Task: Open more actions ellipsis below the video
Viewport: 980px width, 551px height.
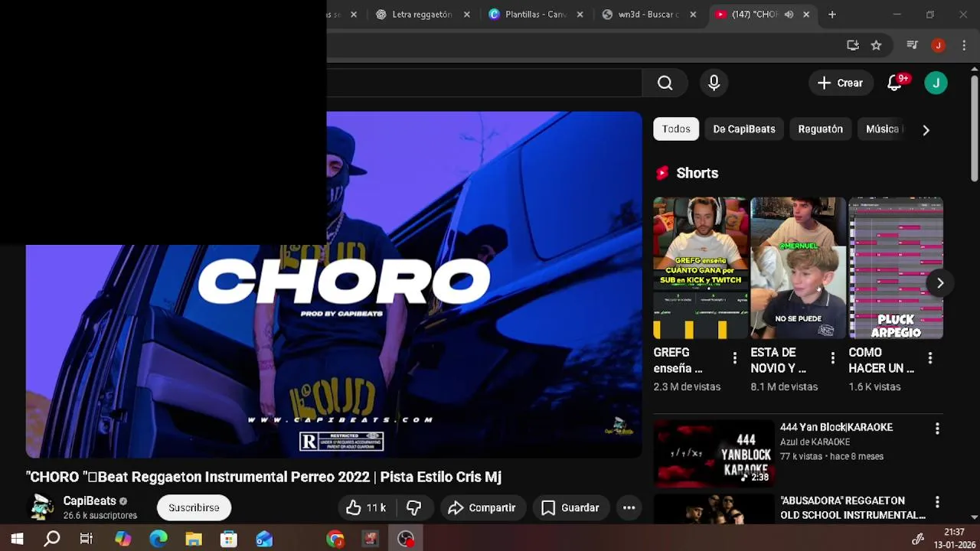Action: [629, 507]
